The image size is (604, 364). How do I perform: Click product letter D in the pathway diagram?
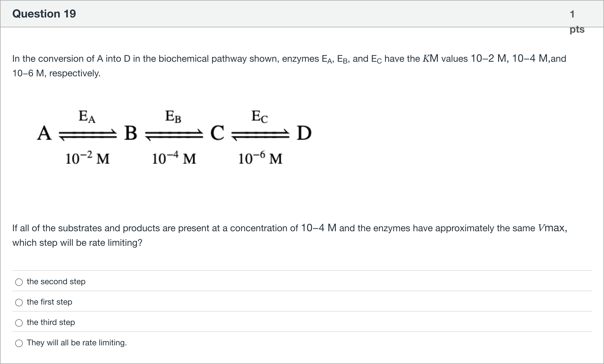click(304, 133)
